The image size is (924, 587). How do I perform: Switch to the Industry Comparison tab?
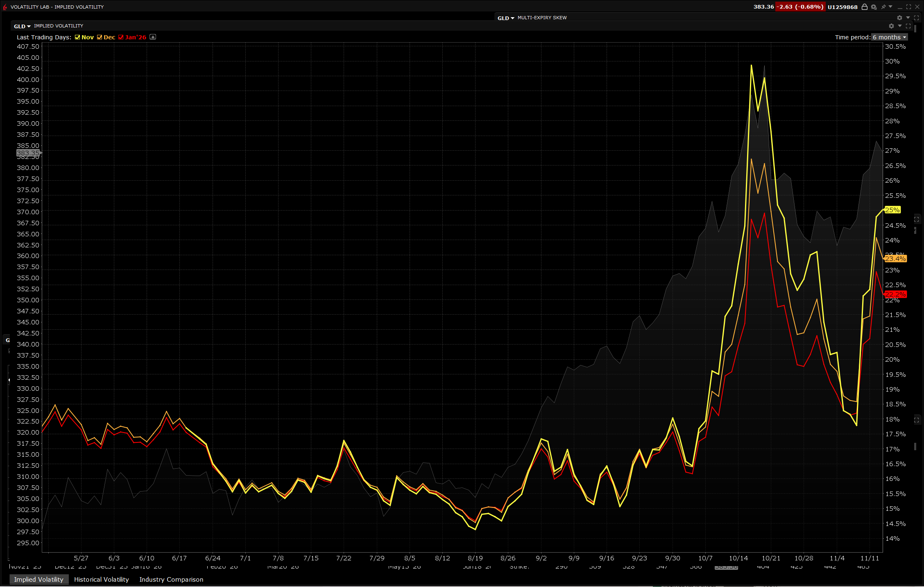point(171,579)
